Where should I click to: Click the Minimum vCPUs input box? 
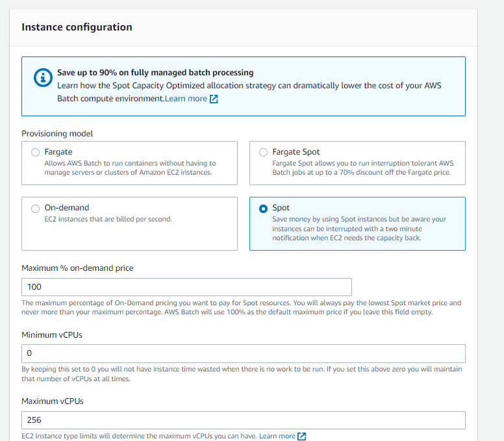click(x=244, y=353)
